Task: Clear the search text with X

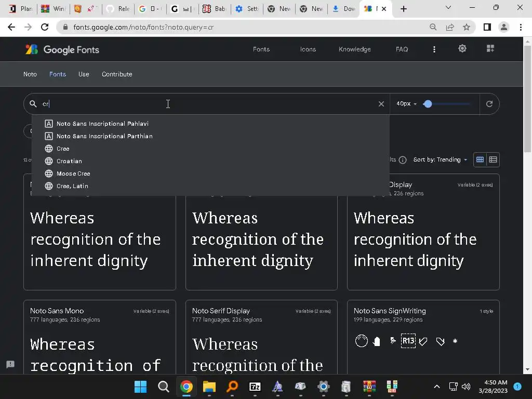Action: [x=381, y=104]
